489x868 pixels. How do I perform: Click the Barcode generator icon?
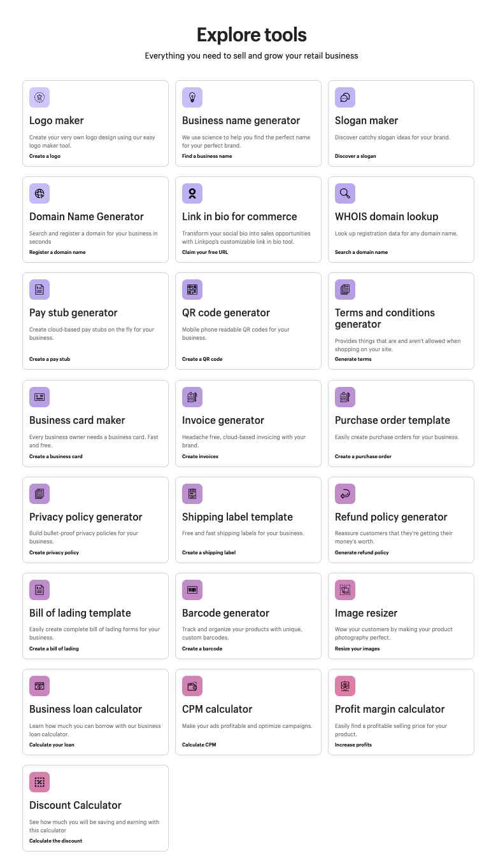click(x=192, y=590)
